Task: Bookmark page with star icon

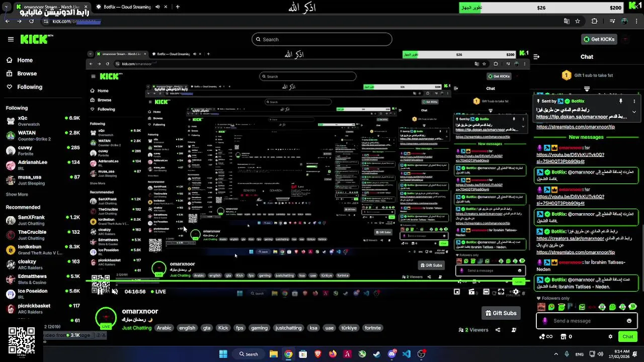Action: 578,21
